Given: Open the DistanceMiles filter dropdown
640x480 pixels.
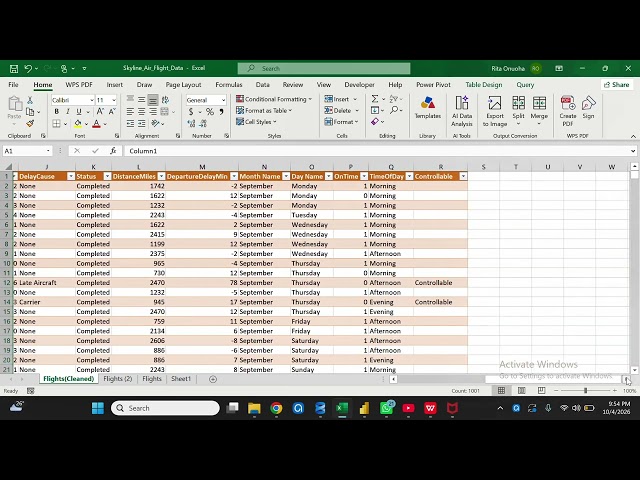Looking at the screenshot, I should pyautogui.click(x=161, y=176).
